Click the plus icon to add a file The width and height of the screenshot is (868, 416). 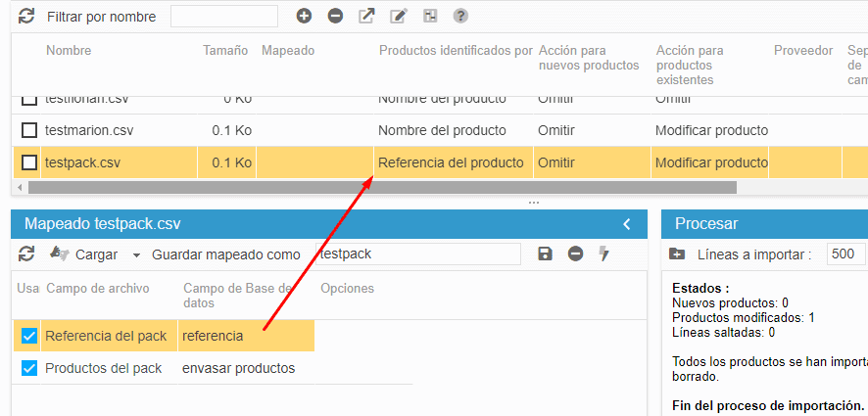pos(304,16)
